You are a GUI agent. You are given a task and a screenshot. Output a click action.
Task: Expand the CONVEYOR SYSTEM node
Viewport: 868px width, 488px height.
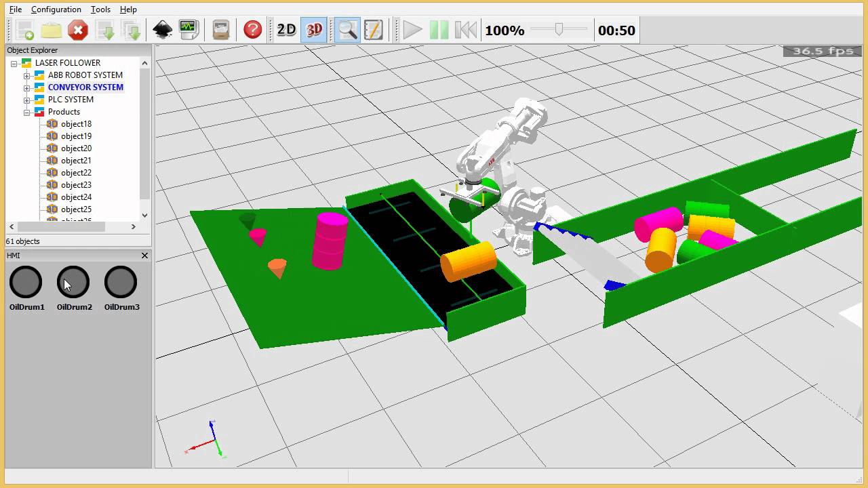[x=27, y=87]
